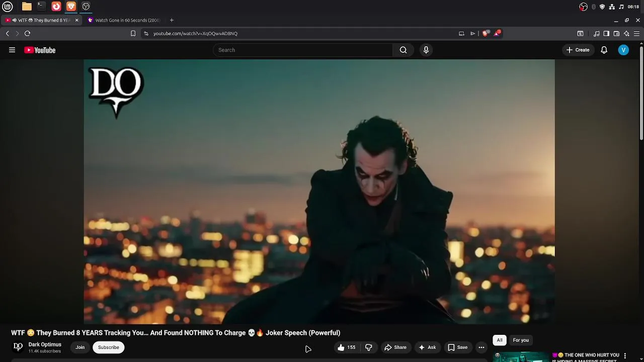The image size is (644, 362).
Task: Show the calendar from the 08:18 clock
Action: pyautogui.click(x=633, y=7)
